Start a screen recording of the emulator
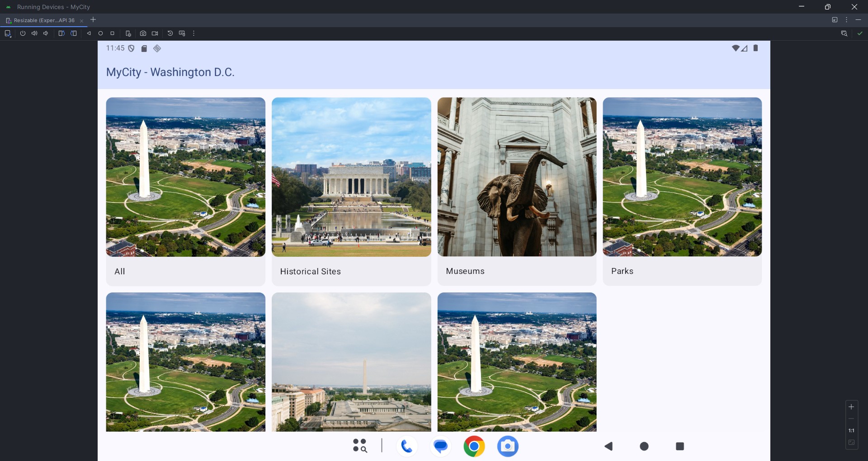The width and height of the screenshot is (868, 461). tap(155, 33)
